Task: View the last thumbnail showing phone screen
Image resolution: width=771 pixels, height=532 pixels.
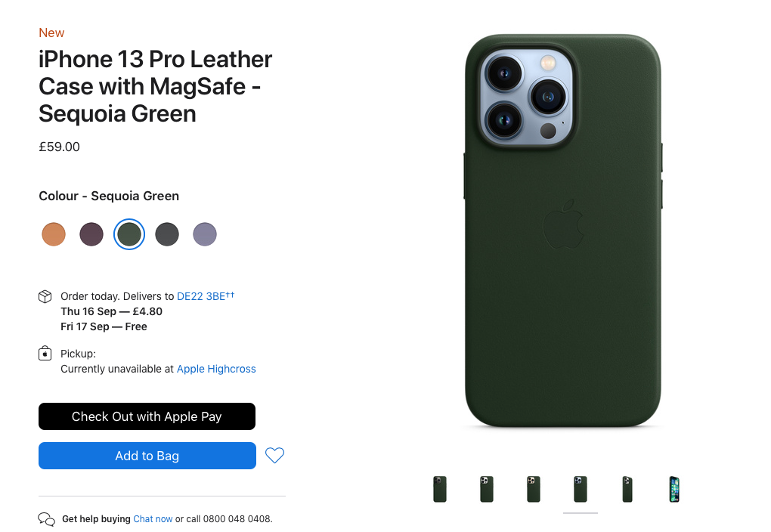Action: 674,489
